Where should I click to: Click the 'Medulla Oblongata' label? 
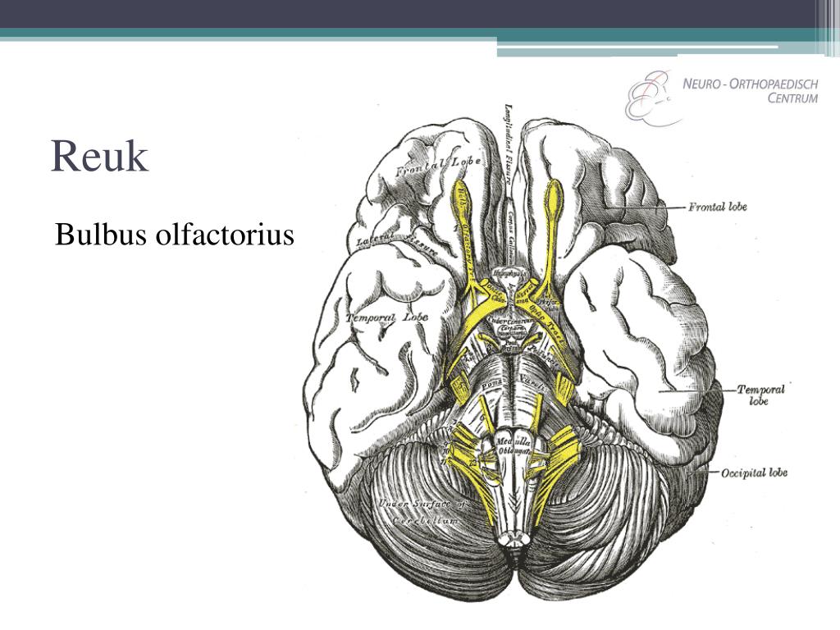pos(514,446)
